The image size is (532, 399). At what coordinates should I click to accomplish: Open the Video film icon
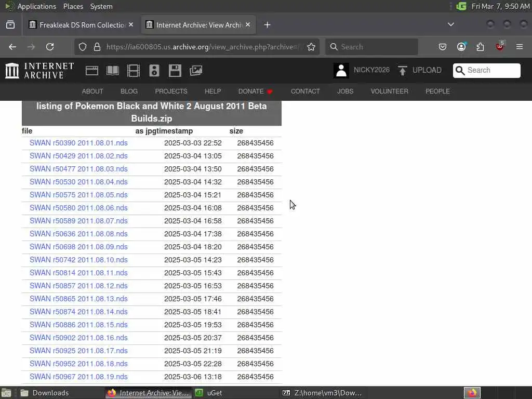point(134,71)
